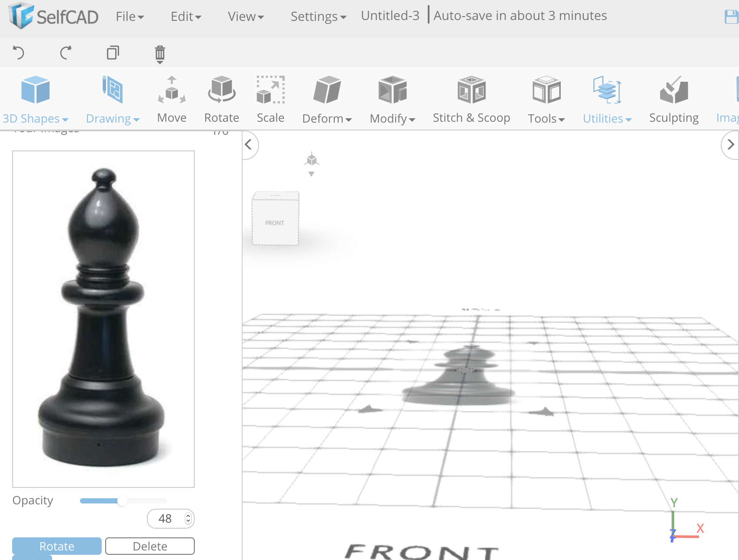Click the Undo icon

pos(19,53)
